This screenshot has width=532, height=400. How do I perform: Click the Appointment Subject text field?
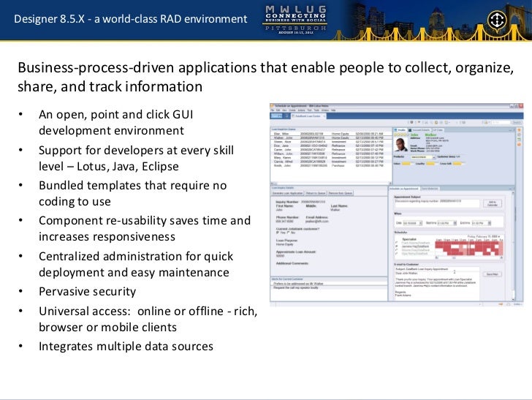pos(437,203)
